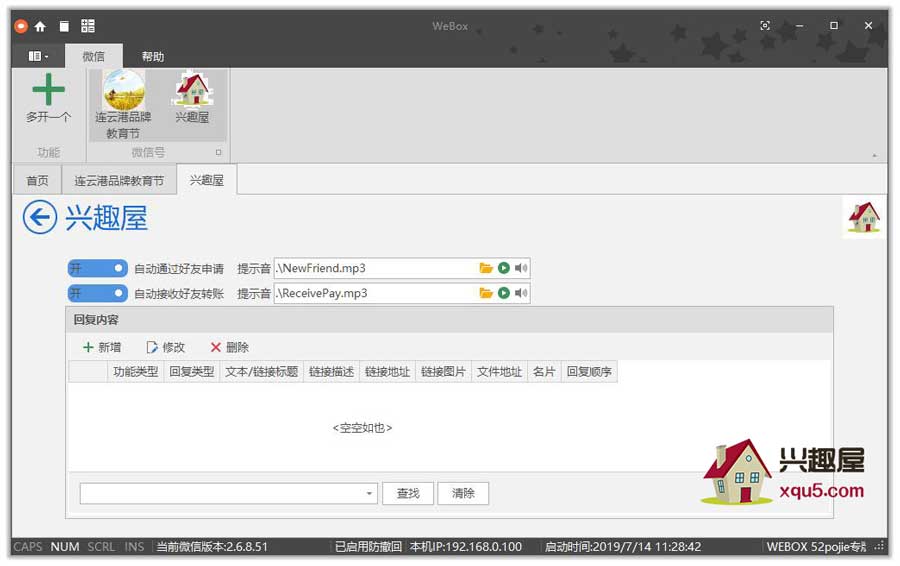Open the grid layout icon in the title bar

point(88,26)
